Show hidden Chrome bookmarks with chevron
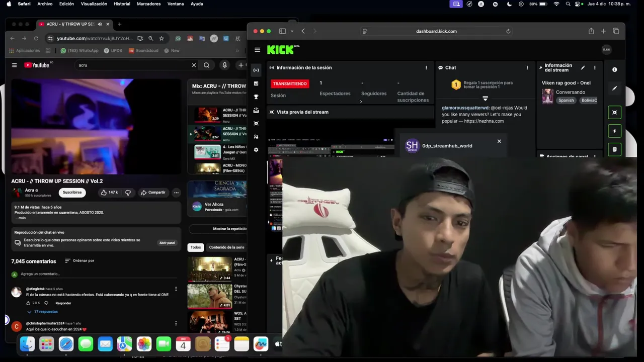 click(x=237, y=50)
